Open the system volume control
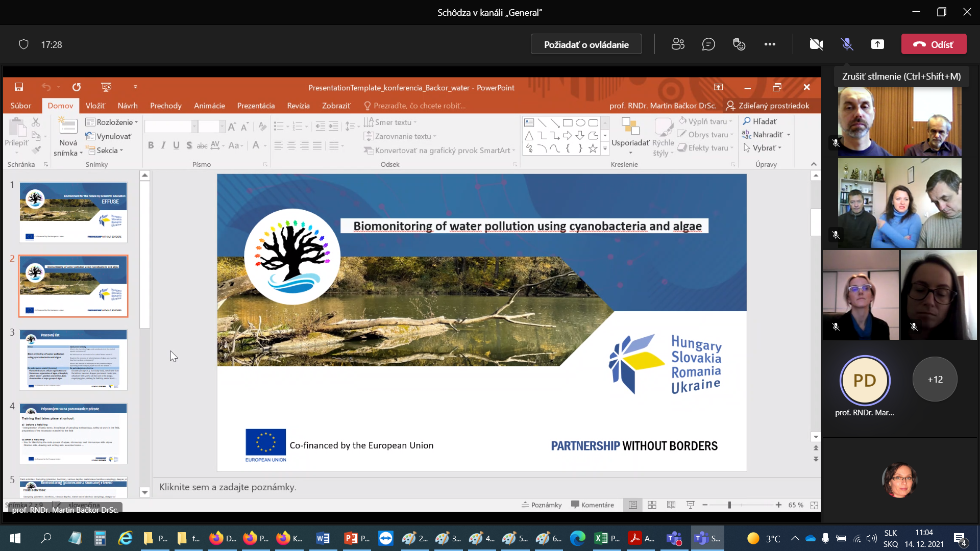This screenshot has height=551, width=980. [872, 538]
